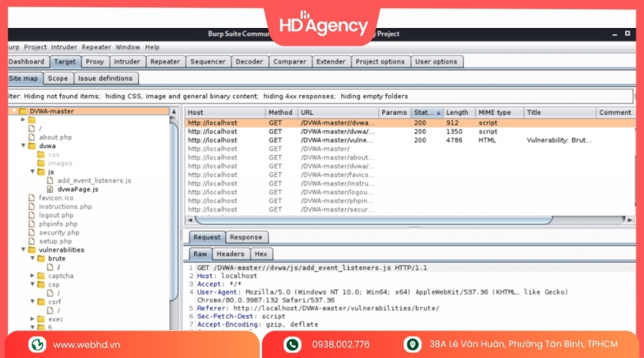
Task: Open the Project menu
Action: pos(35,47)
